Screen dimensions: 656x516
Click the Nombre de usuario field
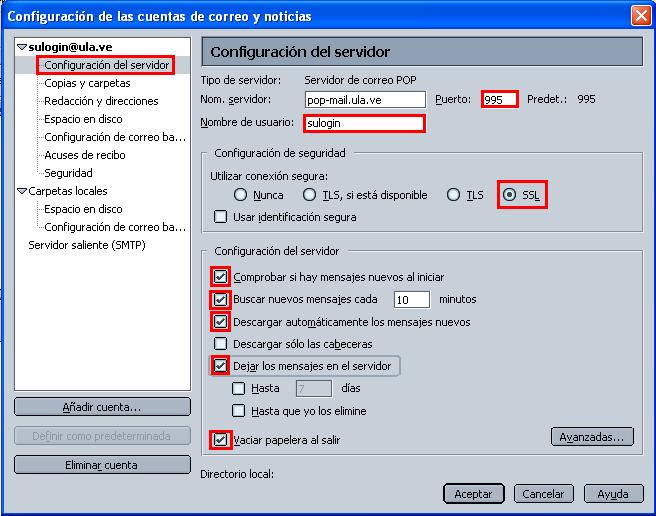pyautogui.click(x=364, y=123)
